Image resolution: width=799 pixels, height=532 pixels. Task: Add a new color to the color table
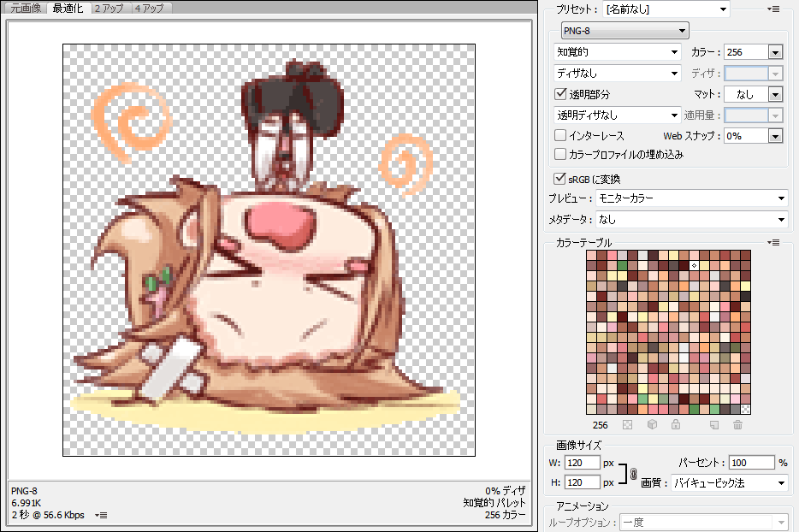pos(714,424)
